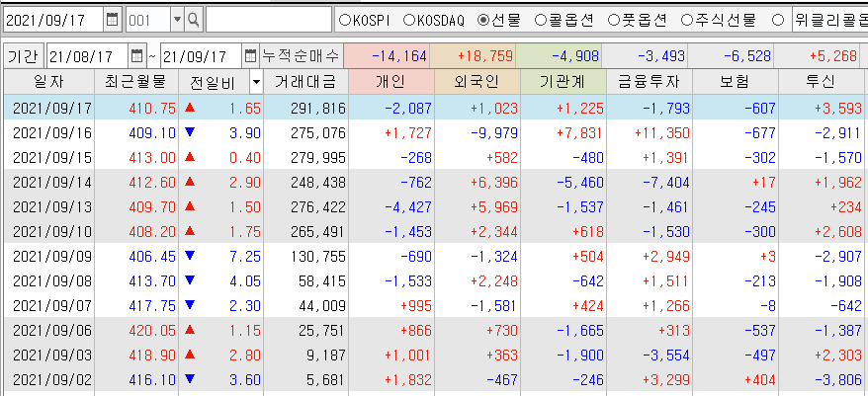Image resolution: width=868 pixels, height=396 pixels.
Task: Select the 2021/09/06 date row cell
Action: [x=48, y=331]
